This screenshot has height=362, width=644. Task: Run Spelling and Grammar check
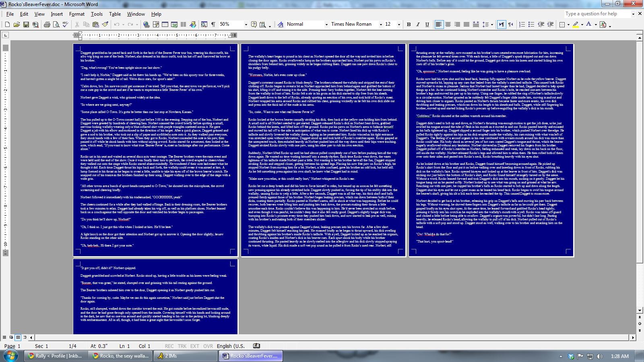click(65, 25)
